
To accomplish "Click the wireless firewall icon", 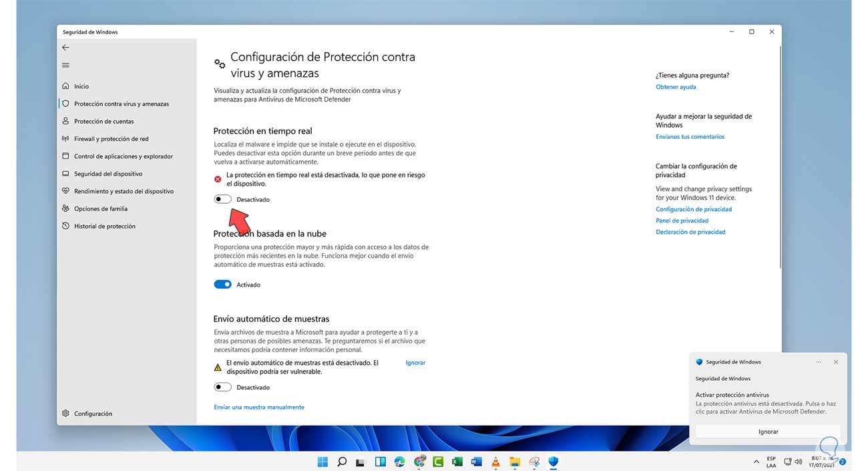I will (65, 139).
